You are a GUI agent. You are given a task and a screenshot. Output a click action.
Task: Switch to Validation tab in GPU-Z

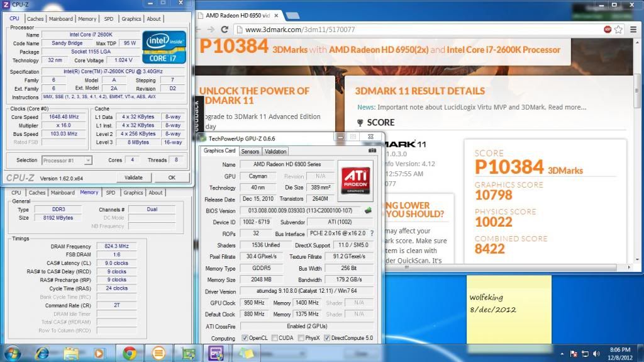click(x=275, y=151)
